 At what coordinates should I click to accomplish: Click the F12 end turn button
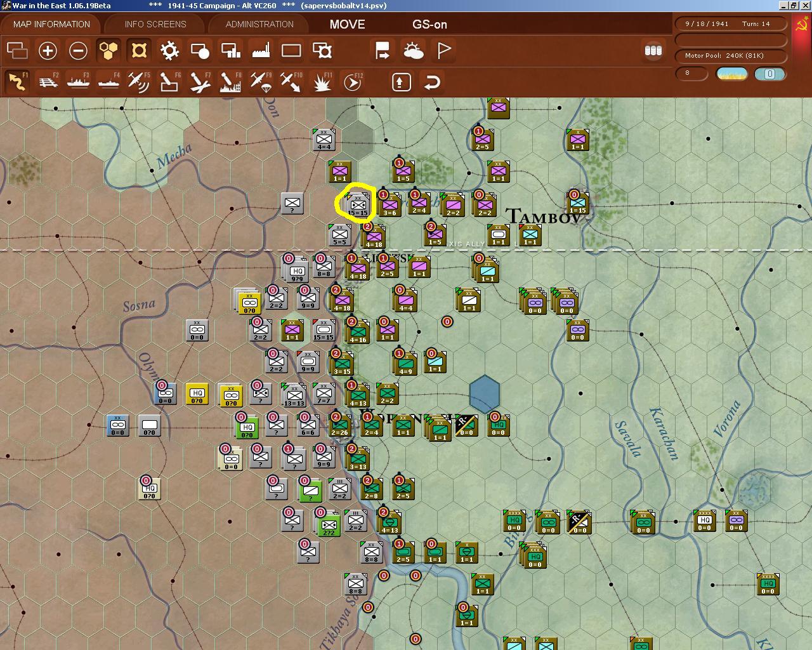[x=352, y=82]
